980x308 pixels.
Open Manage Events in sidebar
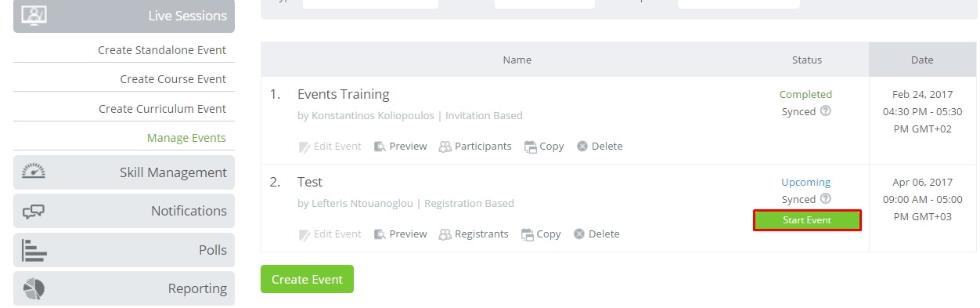186,138
